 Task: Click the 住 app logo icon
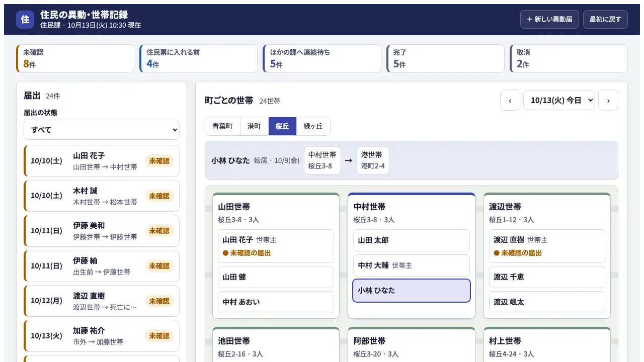(x=25, y=20)
